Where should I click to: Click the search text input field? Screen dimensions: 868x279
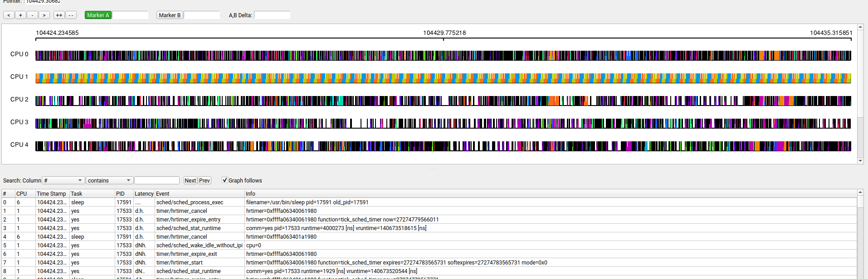[157, 180]
